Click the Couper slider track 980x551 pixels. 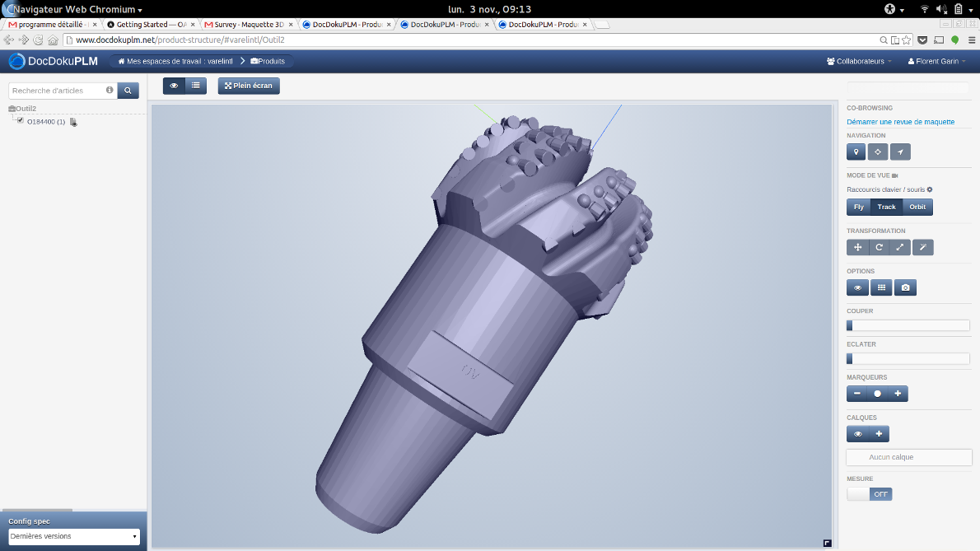coord(908,325)
